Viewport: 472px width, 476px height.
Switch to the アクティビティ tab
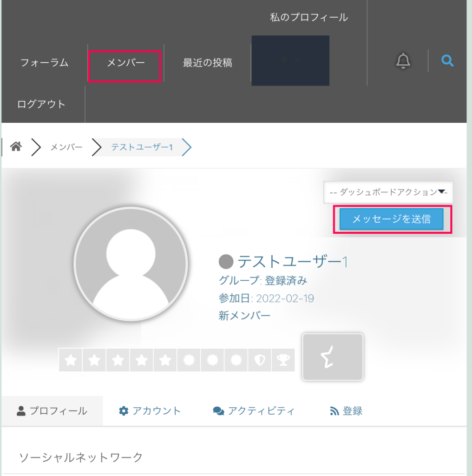tap(254, 411)
